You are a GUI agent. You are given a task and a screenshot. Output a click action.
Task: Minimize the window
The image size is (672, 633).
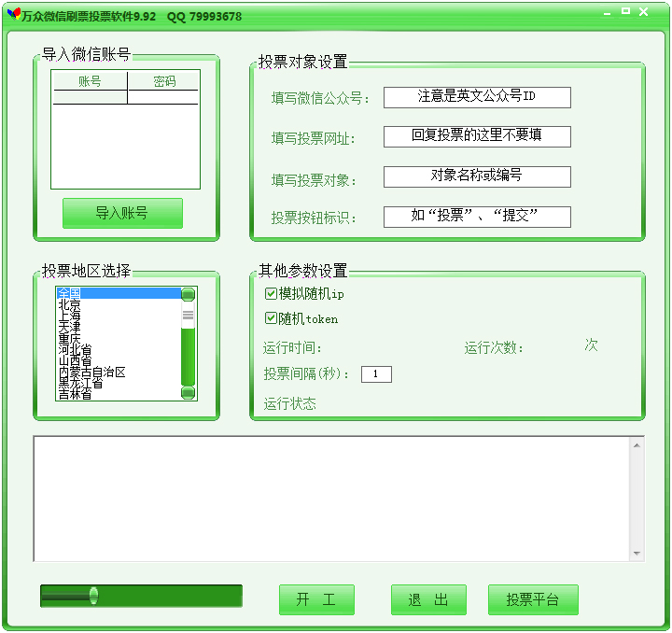coord(607,13)
